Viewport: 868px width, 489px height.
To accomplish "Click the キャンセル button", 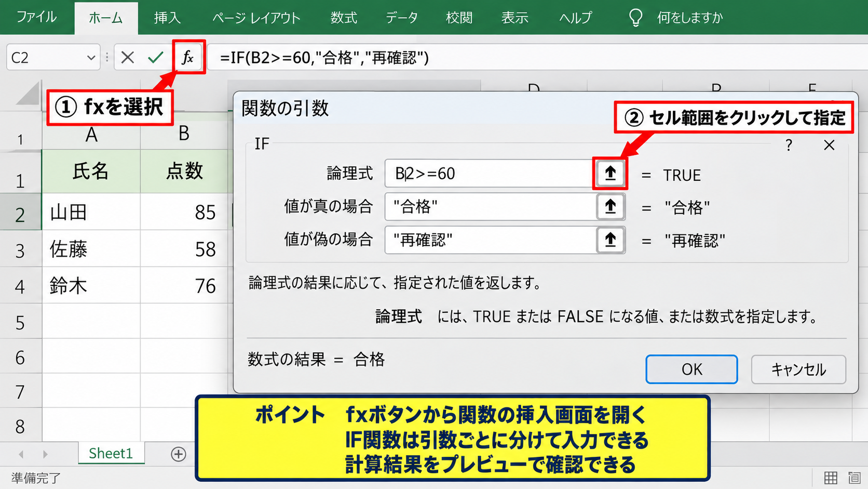I will click(x=798, y=369).
